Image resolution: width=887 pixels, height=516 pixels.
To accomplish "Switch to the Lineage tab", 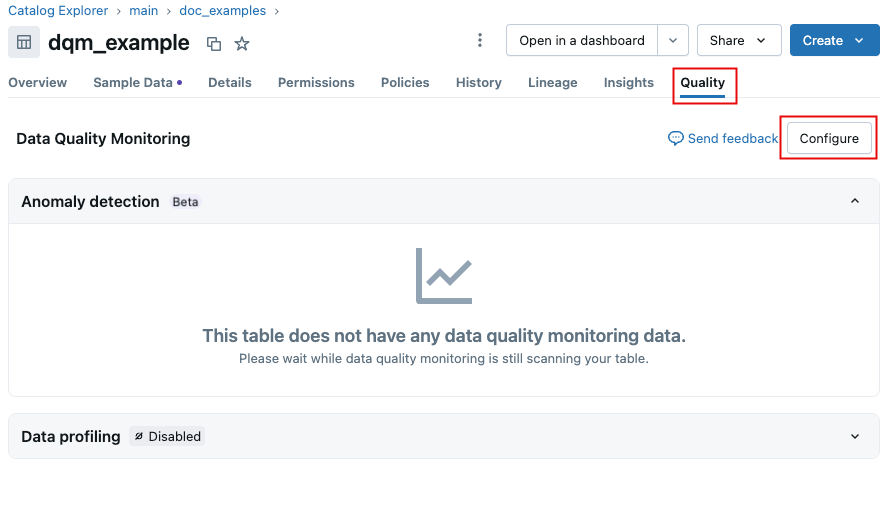I will pyautogui.click(x=552, y=82).
